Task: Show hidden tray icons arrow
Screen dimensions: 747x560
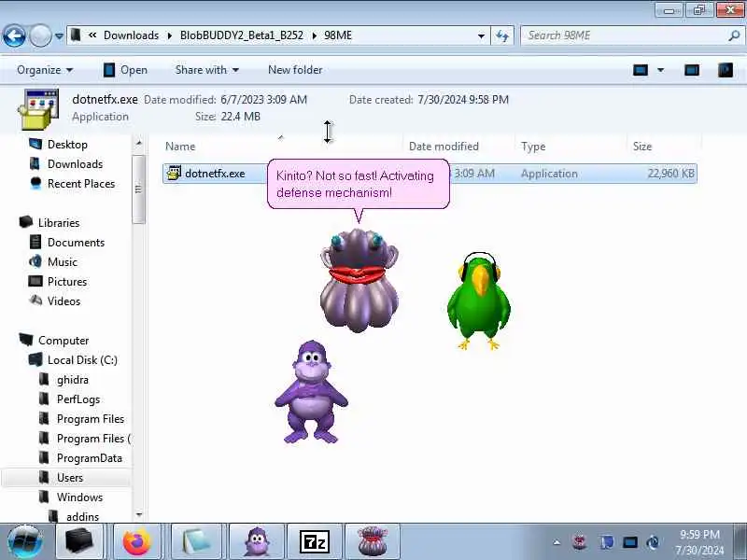Action: coord(557,542)
